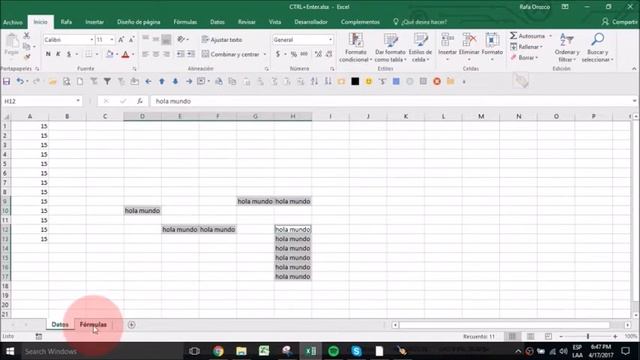Click the Insertar cells icon
The image size is (640, 360).
point(447,40)
